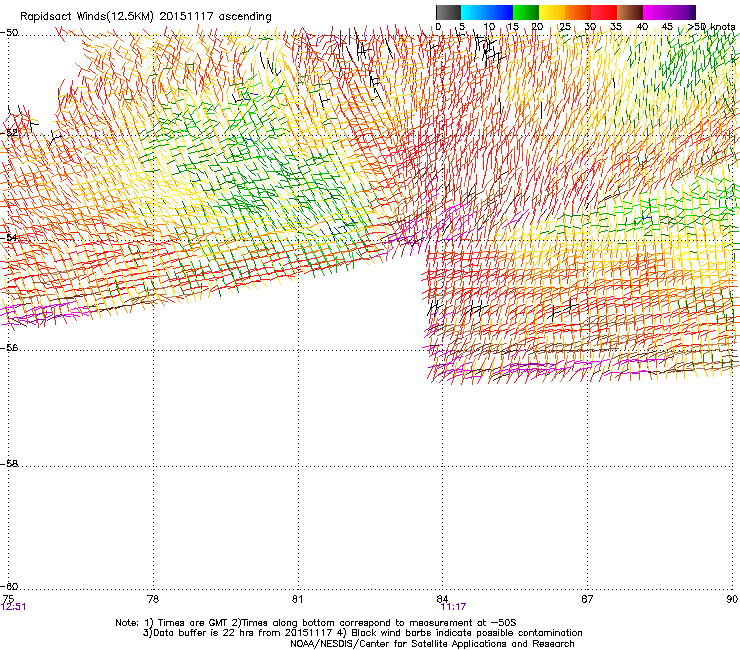Click the gray 0-5 knots legend color segment
The image size is (740, 650).
coord(448,12)
